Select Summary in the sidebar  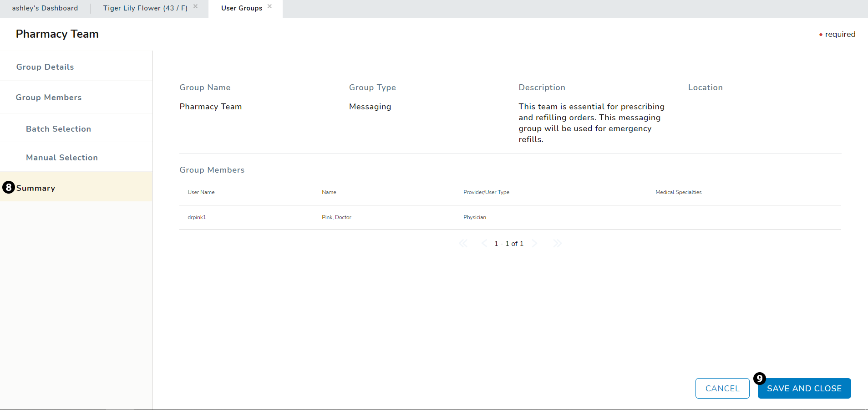36,188
